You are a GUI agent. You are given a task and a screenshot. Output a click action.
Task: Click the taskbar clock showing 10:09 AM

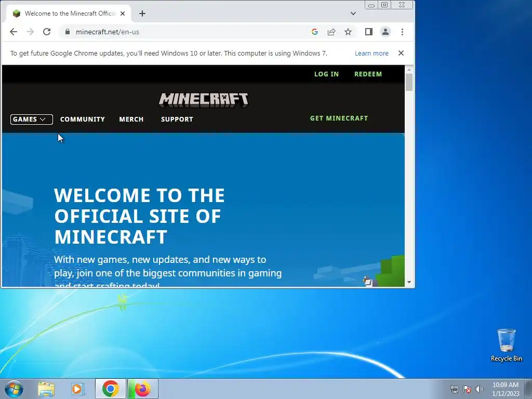coord(506,389)
